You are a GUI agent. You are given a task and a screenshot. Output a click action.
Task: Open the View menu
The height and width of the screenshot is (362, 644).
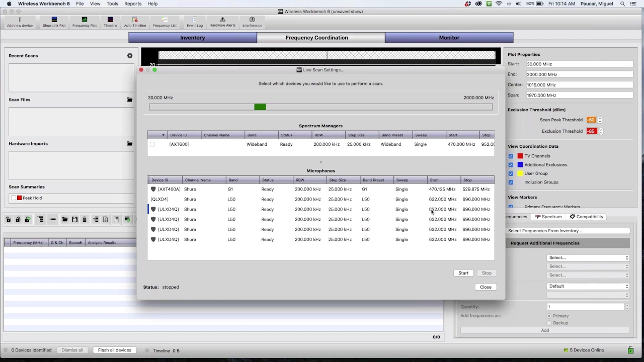point(95,4)
